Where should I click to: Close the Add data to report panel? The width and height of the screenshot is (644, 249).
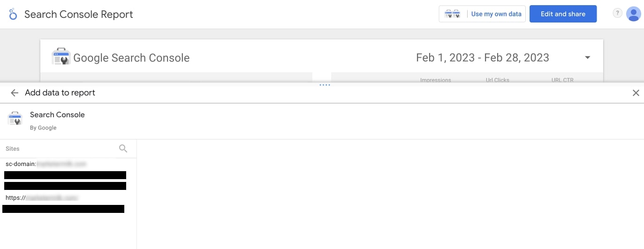pos(636,93)
